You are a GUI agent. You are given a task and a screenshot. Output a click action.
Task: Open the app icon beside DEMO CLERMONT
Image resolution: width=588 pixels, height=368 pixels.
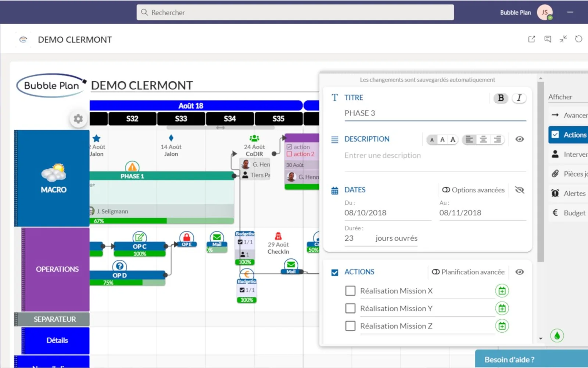pyautogui.click(x=23, y=39)
